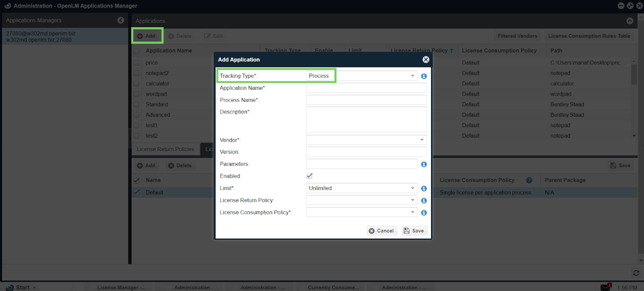
Task: Click the help icon beside License Consumption Policy column
Action: [529, 180]
